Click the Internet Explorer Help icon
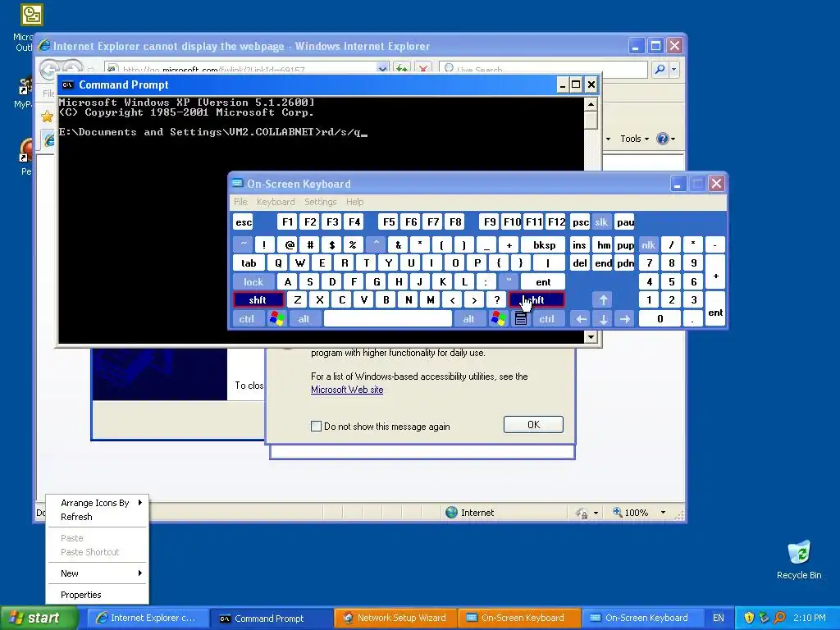Image resolution: width=840 pixels, height=630 pixels. (662, 139)
